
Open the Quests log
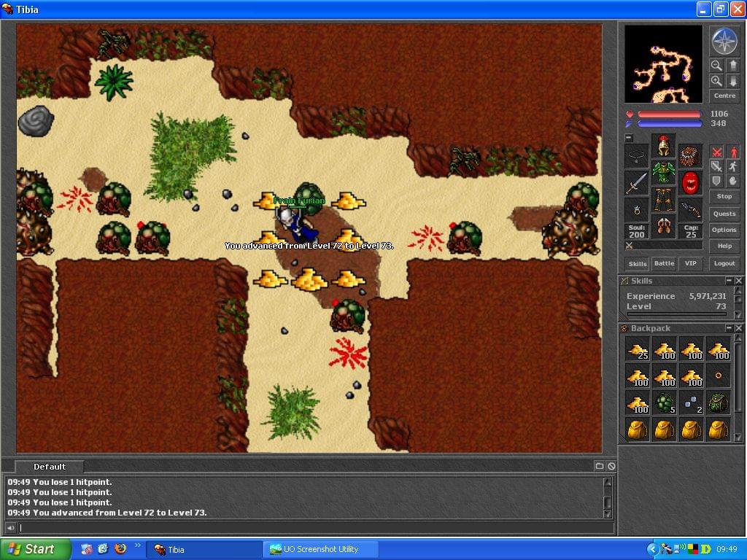[x=724, y=214]
